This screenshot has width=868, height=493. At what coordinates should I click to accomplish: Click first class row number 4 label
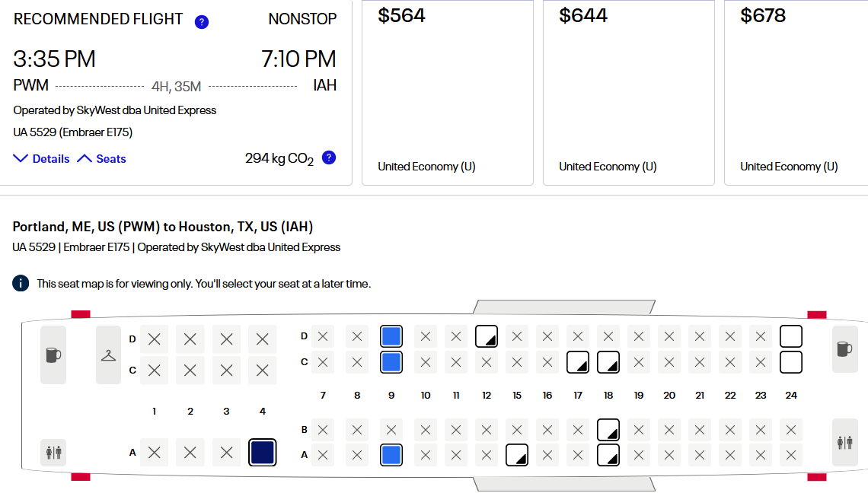coord(263,411)
